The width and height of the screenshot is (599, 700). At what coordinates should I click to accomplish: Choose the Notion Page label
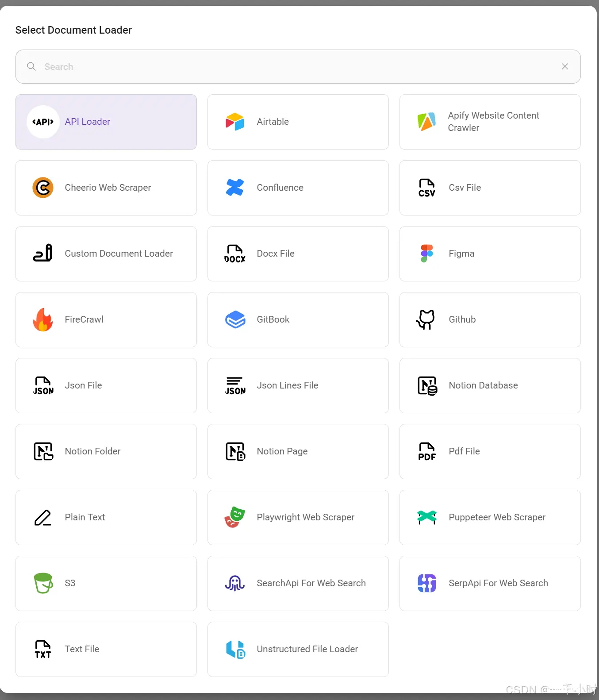282,451
